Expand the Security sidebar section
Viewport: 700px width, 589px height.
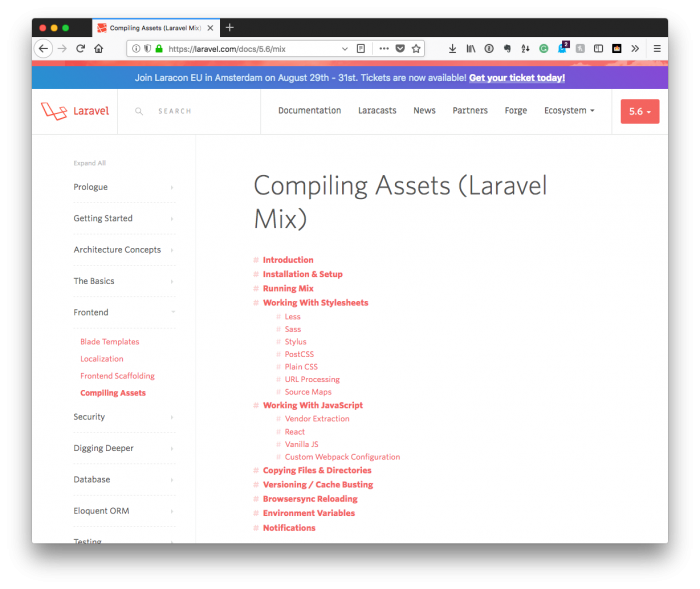124,417
